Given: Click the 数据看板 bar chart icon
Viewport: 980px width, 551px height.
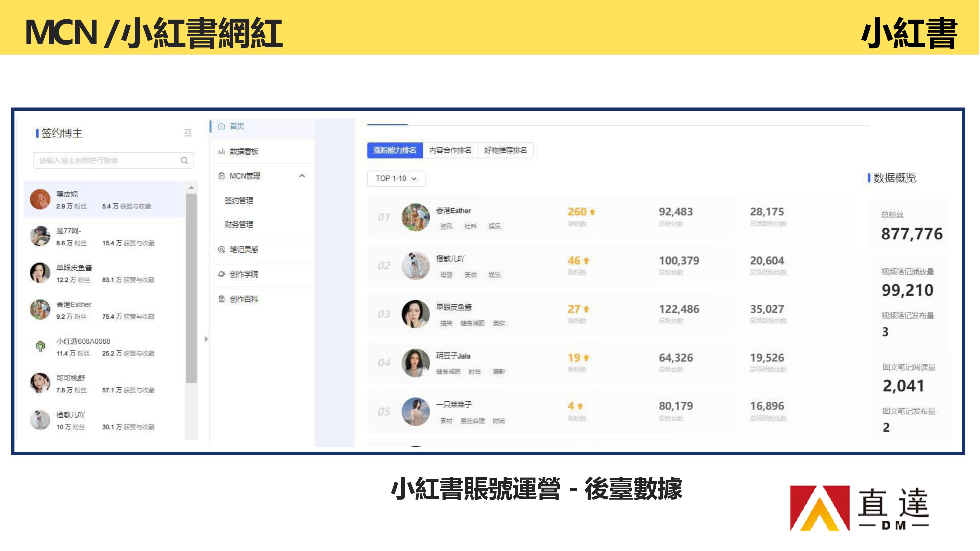Looking at the screenshot, I should pos(221,152).
